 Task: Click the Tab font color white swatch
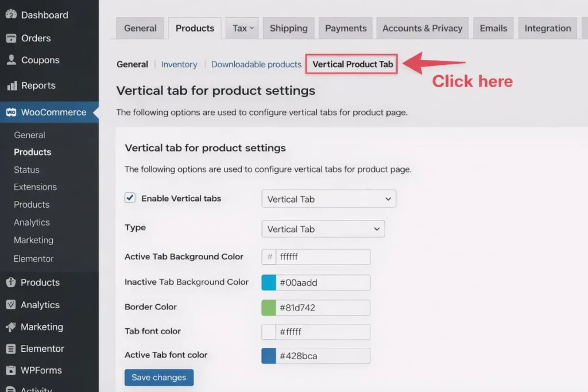pyautogui.click(x=269, y=332)
